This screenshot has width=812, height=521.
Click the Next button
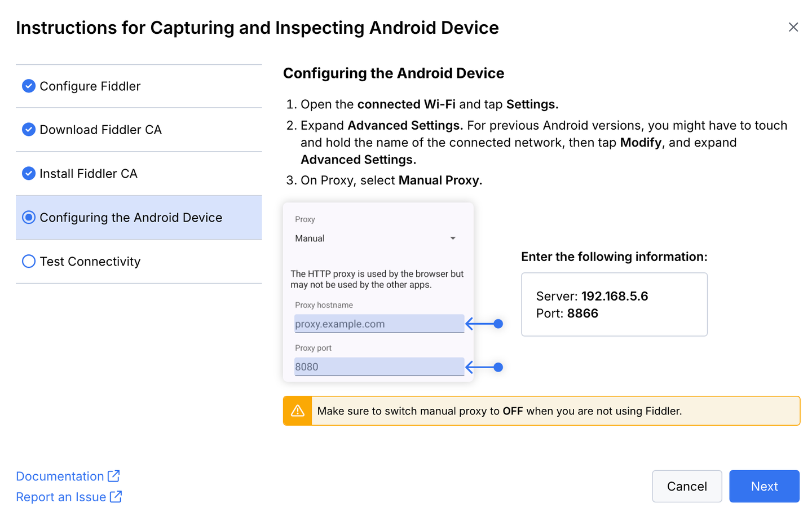pyautogui.click(x=764, y=486)
